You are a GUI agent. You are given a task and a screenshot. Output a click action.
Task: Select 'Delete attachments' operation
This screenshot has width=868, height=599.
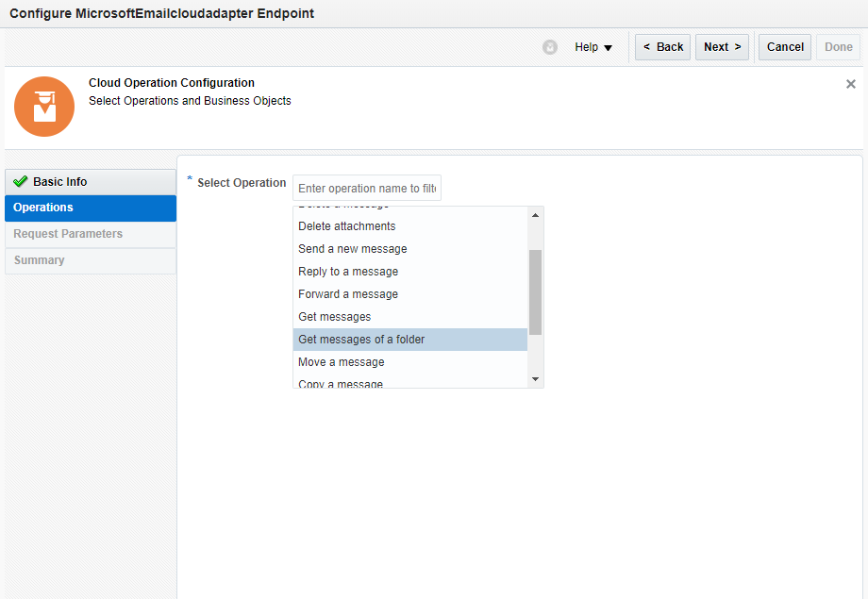click(347, 226)
